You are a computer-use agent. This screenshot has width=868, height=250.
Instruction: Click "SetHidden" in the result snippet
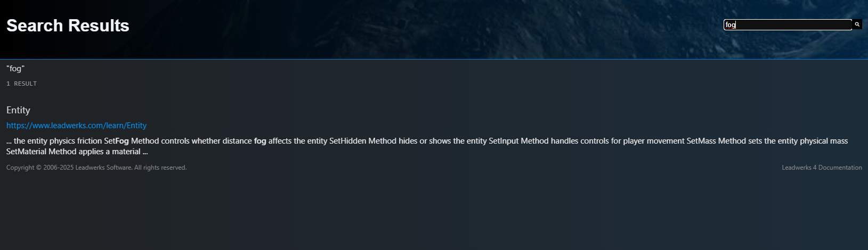[347, 141]
